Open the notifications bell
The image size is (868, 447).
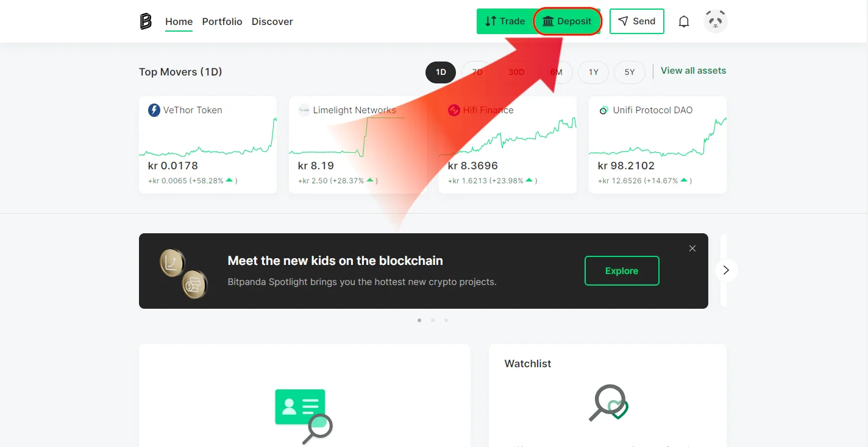684,21
